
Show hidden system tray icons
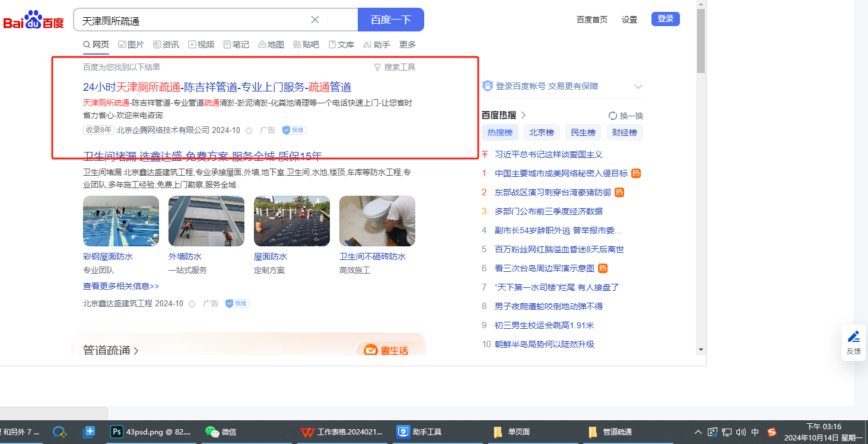coord(698,432)
